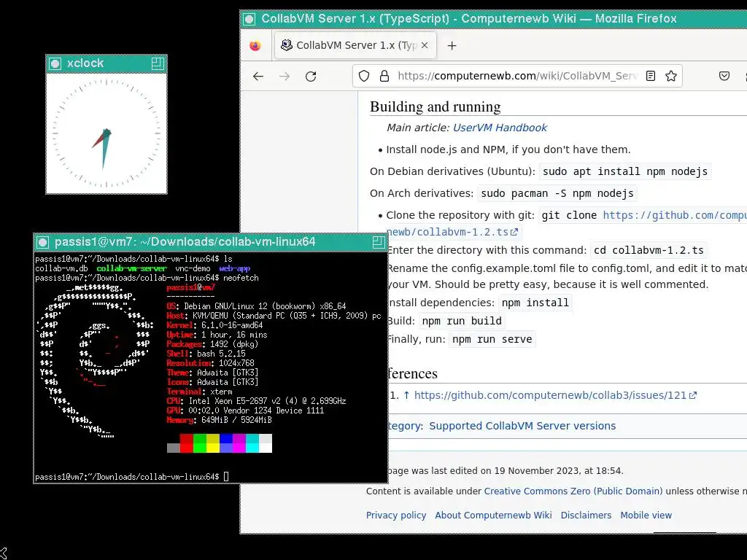Image resolution: width=747 pixels, height=560 pixels.
Task: Click the xterm maximize titlebar icon
Action: pos(379,242)
